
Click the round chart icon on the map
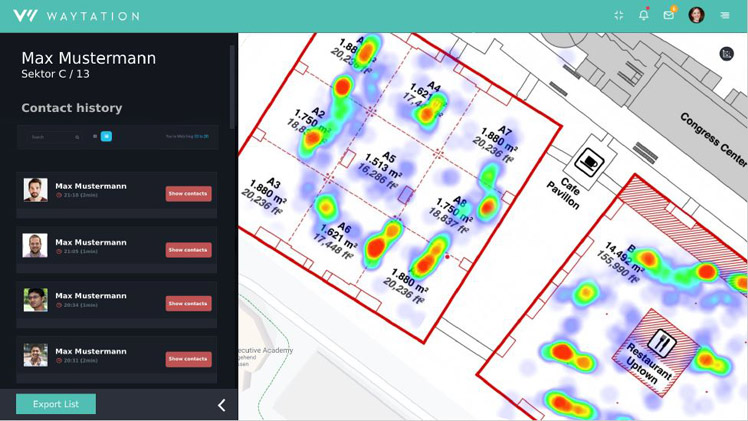point(726,54)
